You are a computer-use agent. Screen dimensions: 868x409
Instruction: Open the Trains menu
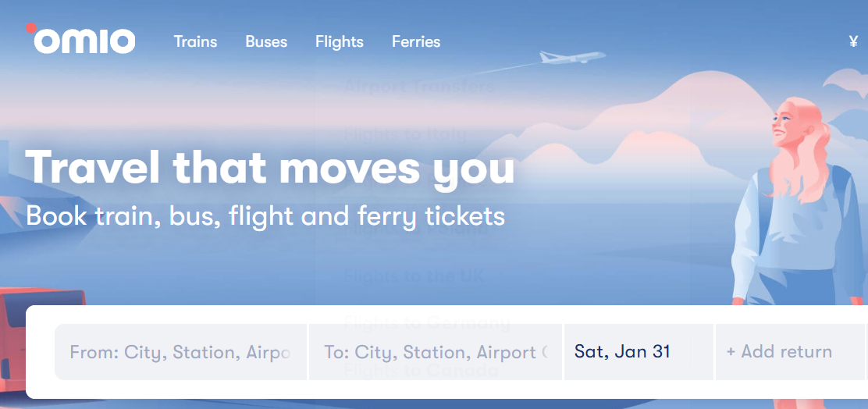coord(195,41)
